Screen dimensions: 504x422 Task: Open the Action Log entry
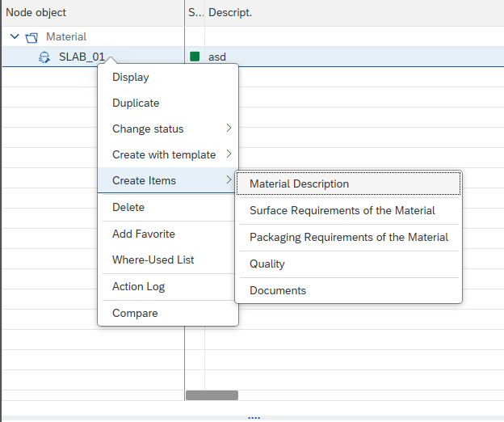point(138,286)
